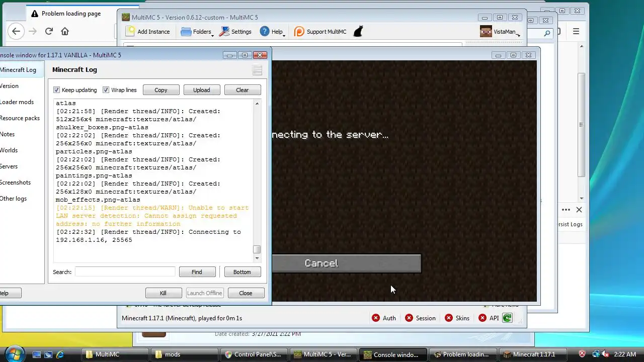Click the black cat icon
Screen dimensions: 644x362
[358, 32]
